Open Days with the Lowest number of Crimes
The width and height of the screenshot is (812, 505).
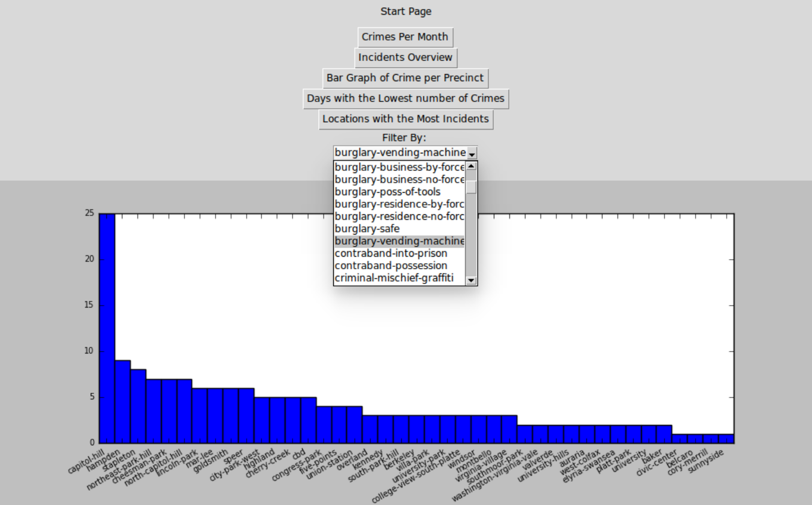point(405,98)
